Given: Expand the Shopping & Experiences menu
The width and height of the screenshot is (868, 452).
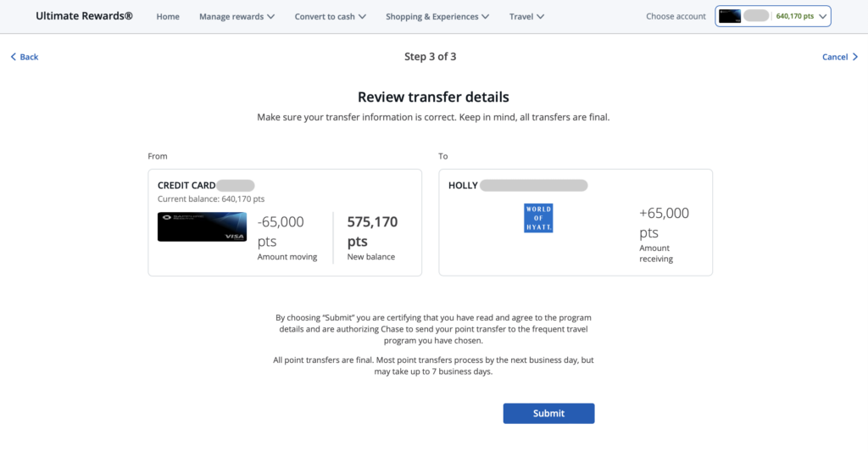Looking at the screenshot, I should coord(437,16).
